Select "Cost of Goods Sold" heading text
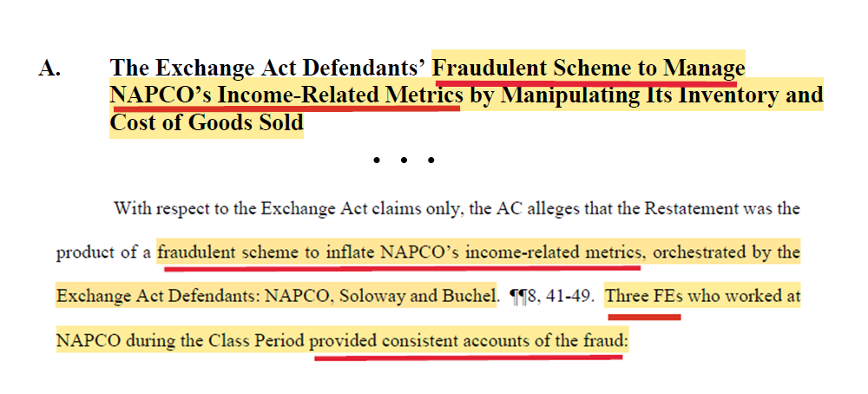 (x=207, y=122)
